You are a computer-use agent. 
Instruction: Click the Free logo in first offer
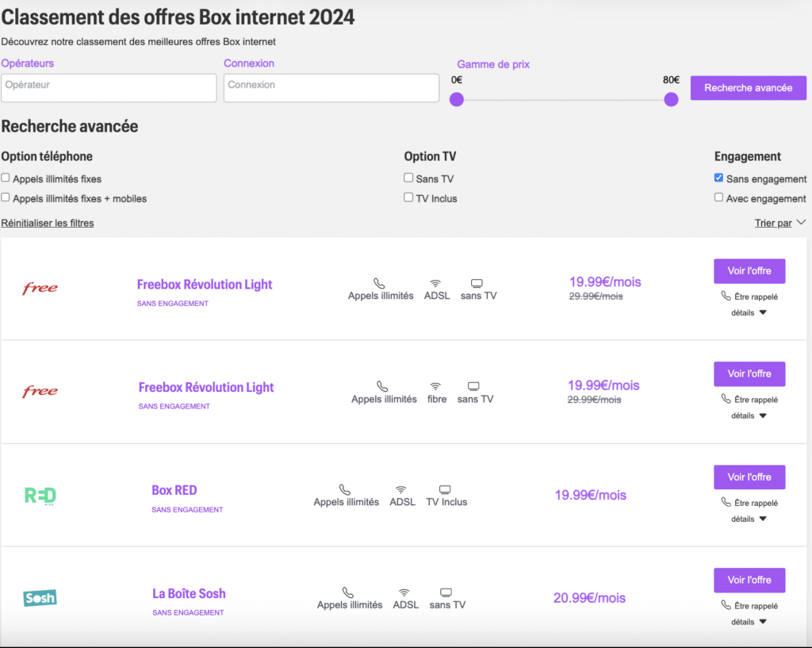click(40, 289)
